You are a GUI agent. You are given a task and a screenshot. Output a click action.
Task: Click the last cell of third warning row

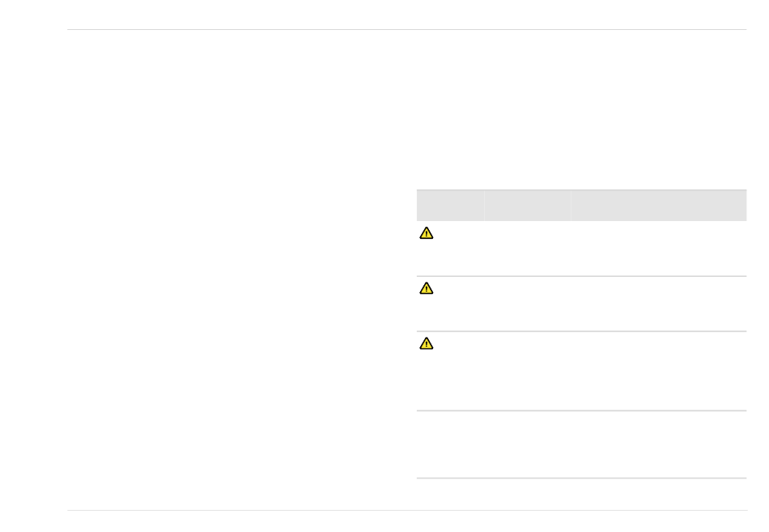659,371
